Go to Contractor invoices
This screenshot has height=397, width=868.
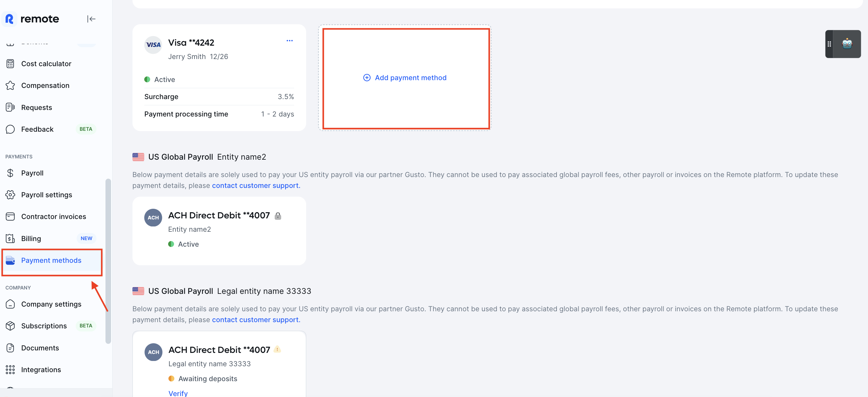click(53, 217)
